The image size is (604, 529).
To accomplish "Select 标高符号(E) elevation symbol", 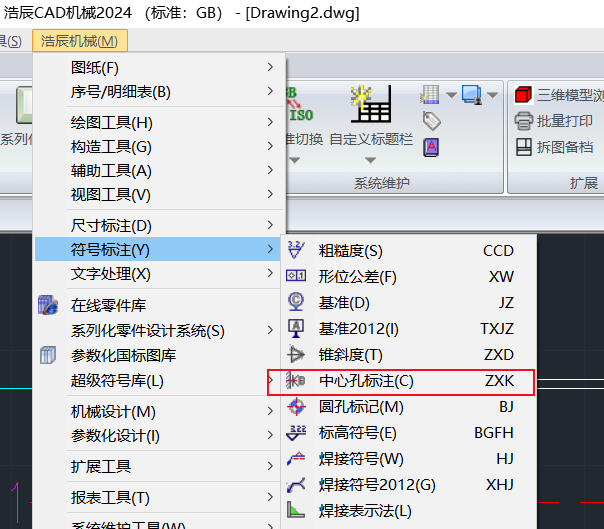I will [x=357, y=433].
